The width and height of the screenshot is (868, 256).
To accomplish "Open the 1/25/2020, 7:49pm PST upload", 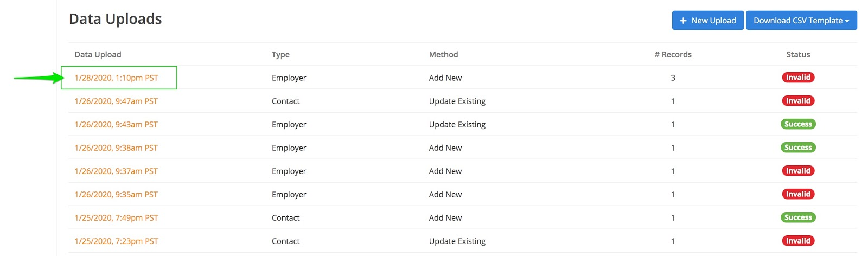I will (117, 218).
